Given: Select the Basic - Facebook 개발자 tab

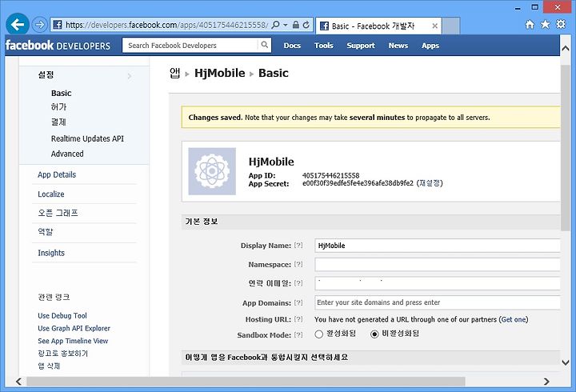Looking at the screenshot, I should click(378, 26).
